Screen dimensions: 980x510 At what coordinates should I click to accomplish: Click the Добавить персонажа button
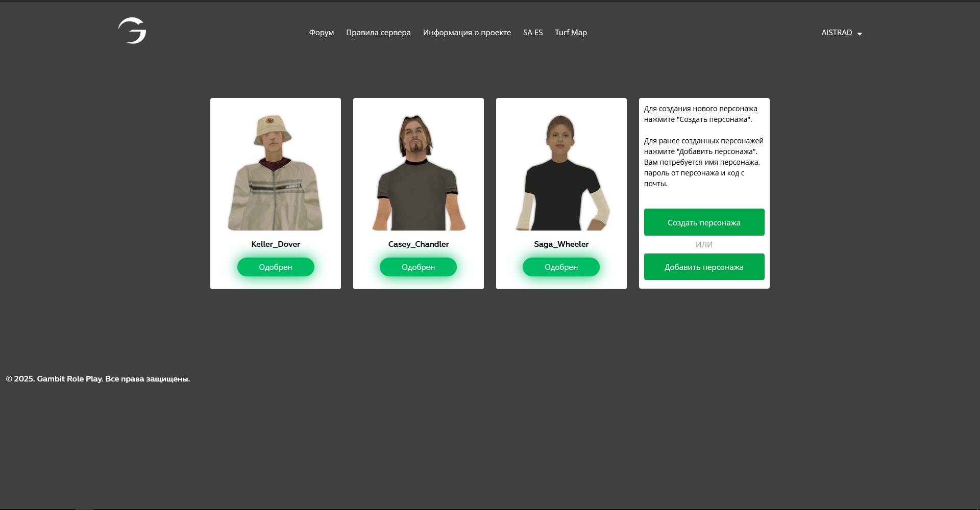click(x=704, y=267)
